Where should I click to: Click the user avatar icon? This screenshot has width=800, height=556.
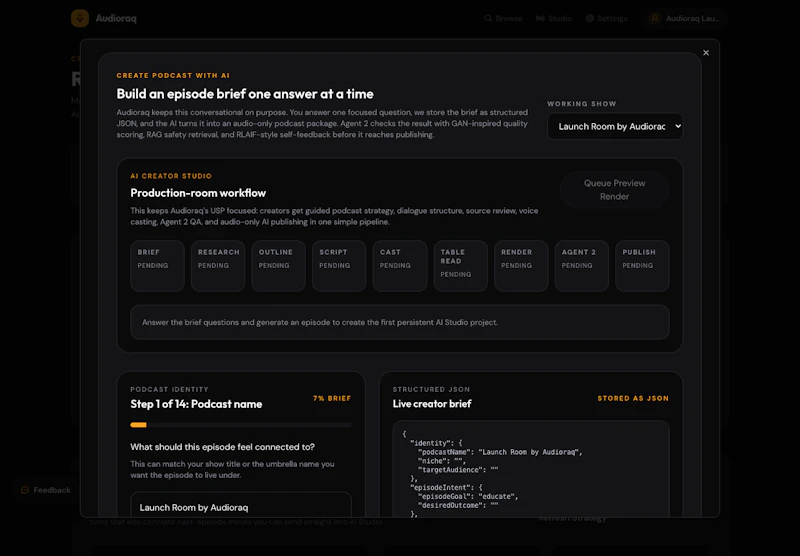pos(655,18)
